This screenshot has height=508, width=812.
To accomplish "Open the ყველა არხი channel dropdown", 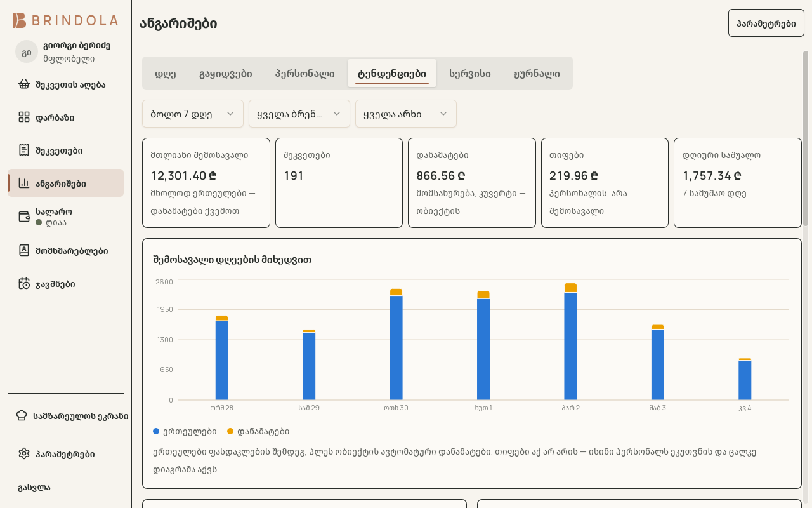I will click(x=406, y=114).
